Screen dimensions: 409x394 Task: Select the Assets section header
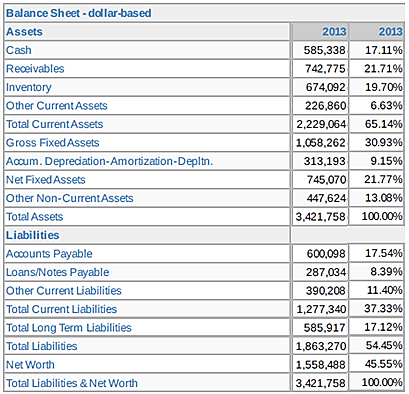pyautogui.click(x=24, y=32)
